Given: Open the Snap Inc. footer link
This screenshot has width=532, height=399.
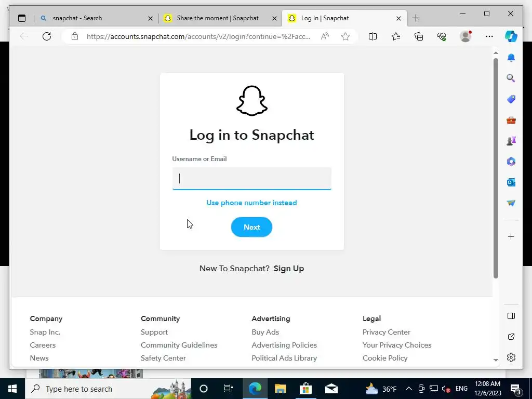Looking at the screenshot, I should pos(45,332).
